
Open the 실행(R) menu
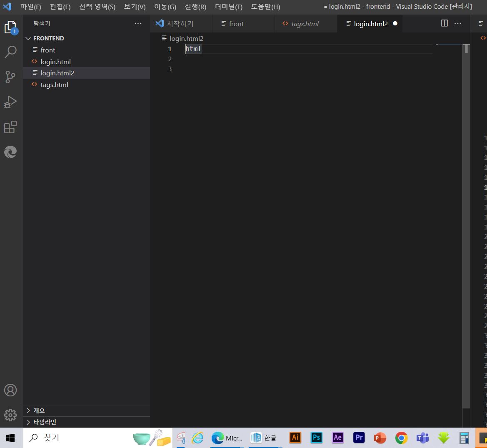pos(195,7)
